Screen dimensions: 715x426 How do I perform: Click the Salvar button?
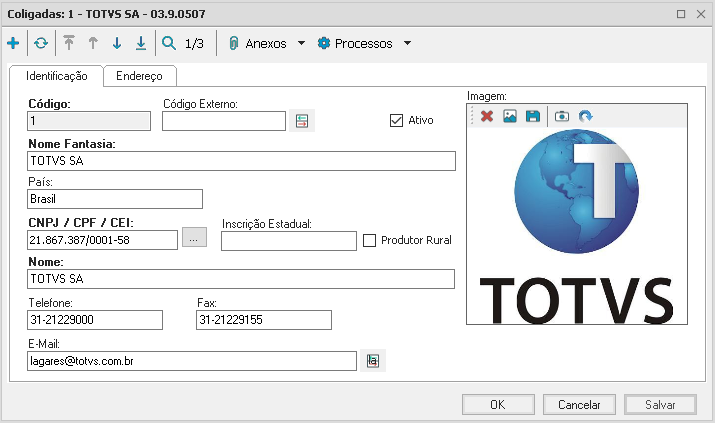coord(660,405)
